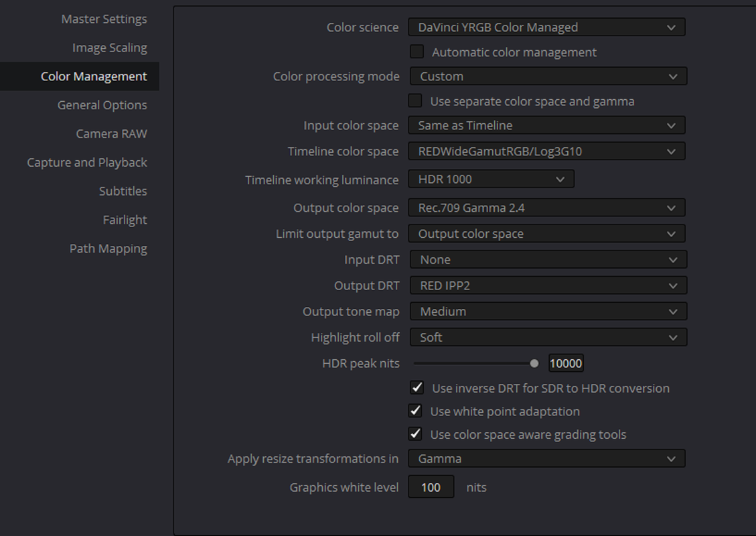Open Output tone map dropdown
This screenshot has height=536, width=756.
pyautogui.click(x=548, y=312)
